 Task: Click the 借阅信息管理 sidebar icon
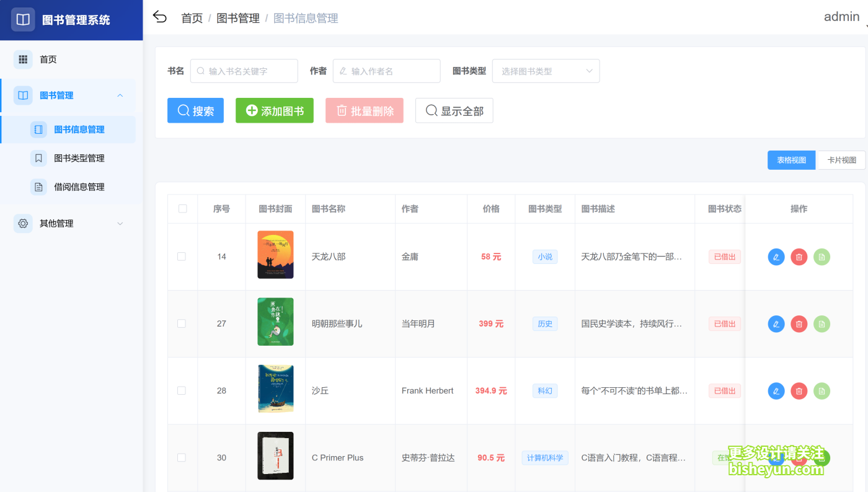pyautogui.click(x=38, y=187)
